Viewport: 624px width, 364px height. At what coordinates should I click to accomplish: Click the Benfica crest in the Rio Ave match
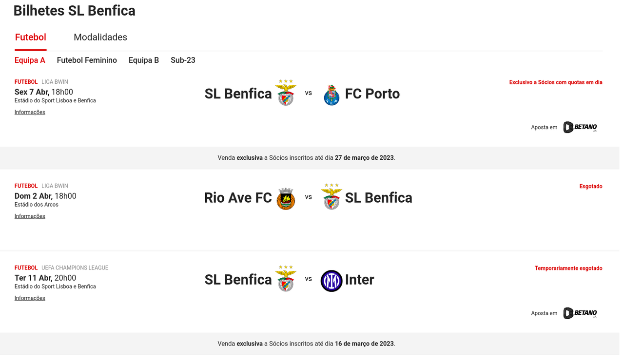[331, 197]
